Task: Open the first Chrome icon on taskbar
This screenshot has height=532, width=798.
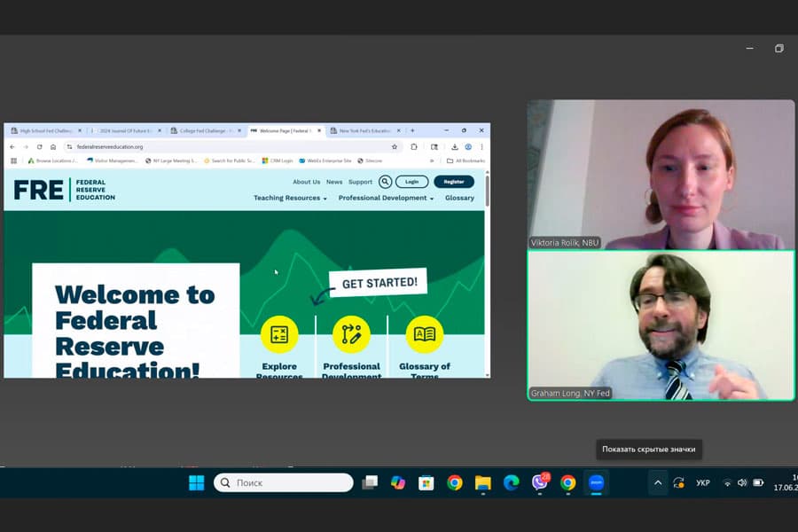Action: click(455, 482)
